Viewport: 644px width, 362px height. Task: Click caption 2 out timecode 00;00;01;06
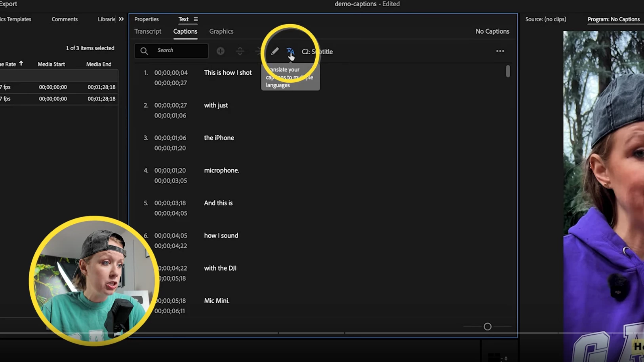(170, 116)
